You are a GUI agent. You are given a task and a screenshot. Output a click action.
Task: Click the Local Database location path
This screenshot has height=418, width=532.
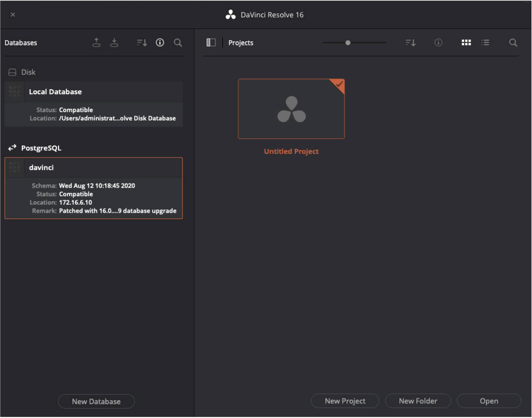tap(118, 118)
